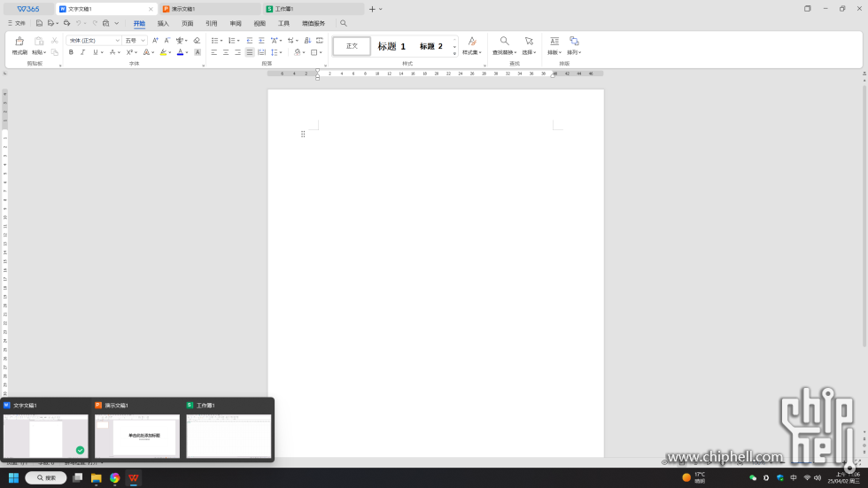Expand the styles gallery more arrow

[x=454, y=54]
